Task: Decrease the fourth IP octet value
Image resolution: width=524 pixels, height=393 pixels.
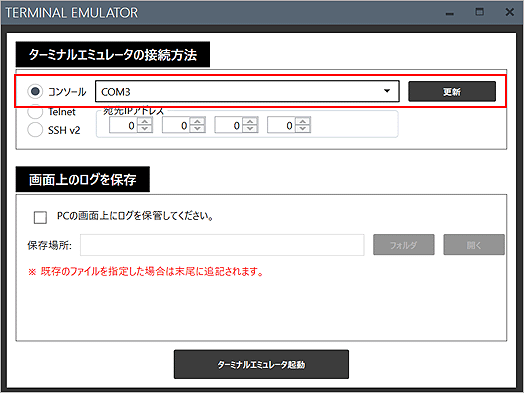Action: click(x=303, y=129)
